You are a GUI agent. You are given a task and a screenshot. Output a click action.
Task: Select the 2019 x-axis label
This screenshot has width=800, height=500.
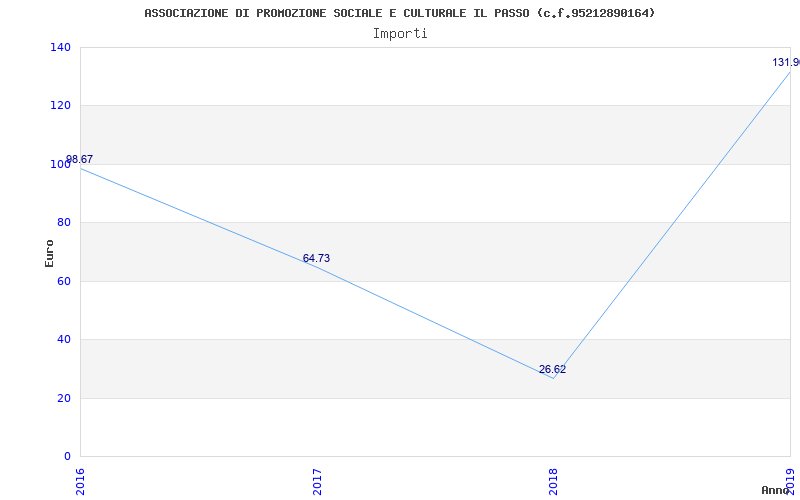point(790,482)
